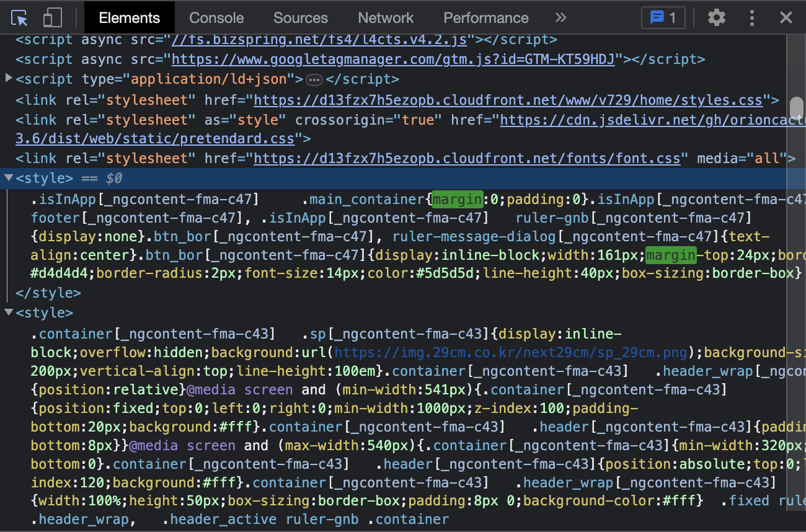806x532 pixels.
Task: Click the .header_active ruler-gnb .container text
Action: click(305, 520)
